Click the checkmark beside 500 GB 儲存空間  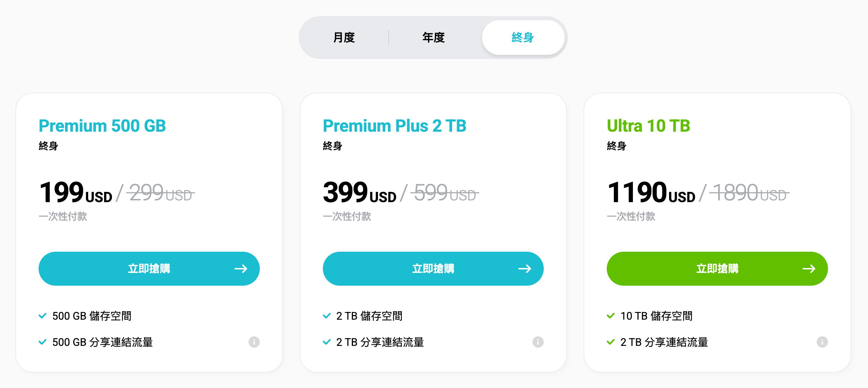click(x=42, y=316)
